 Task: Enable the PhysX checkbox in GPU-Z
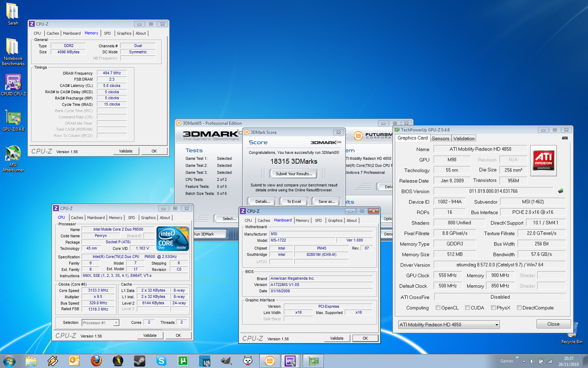click(493, 308)
